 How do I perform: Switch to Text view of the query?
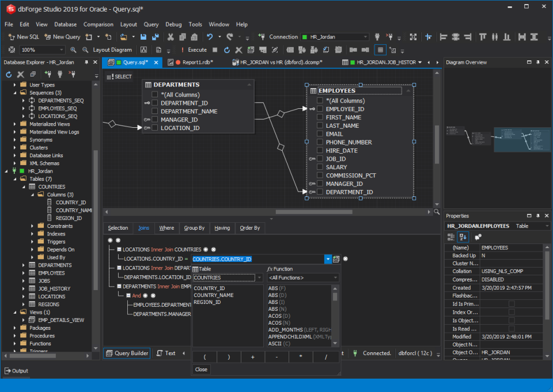click(171, 353)
